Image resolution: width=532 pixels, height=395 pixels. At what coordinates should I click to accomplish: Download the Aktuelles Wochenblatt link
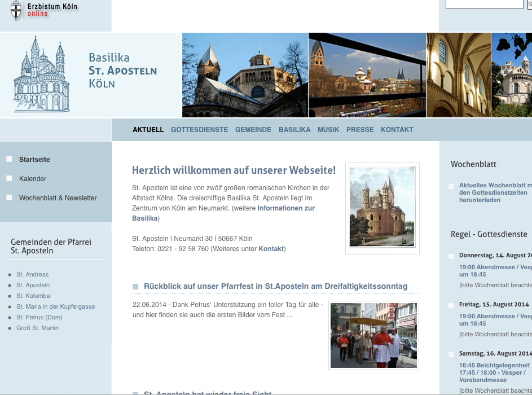(x=495, y=193)
